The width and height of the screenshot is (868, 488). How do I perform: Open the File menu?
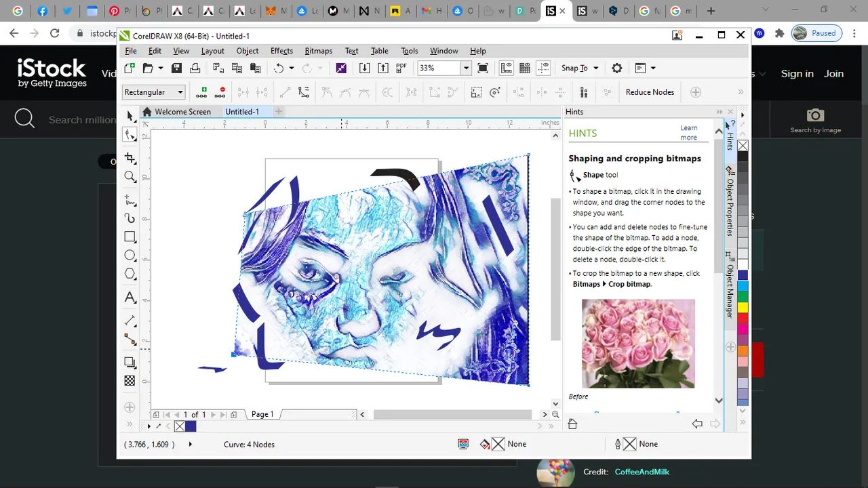click(131, 51)
